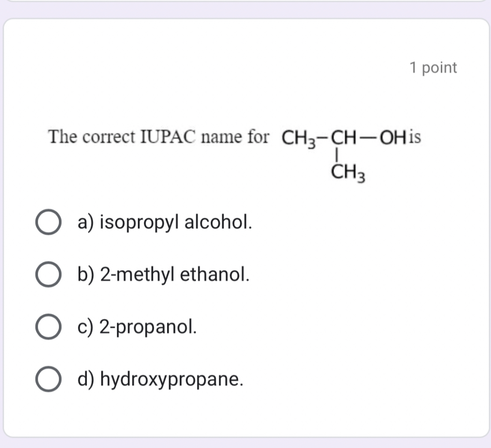Click the "a) isopropyl alcohol." answer text
This screenshot has height=448, width=491.
165,223
